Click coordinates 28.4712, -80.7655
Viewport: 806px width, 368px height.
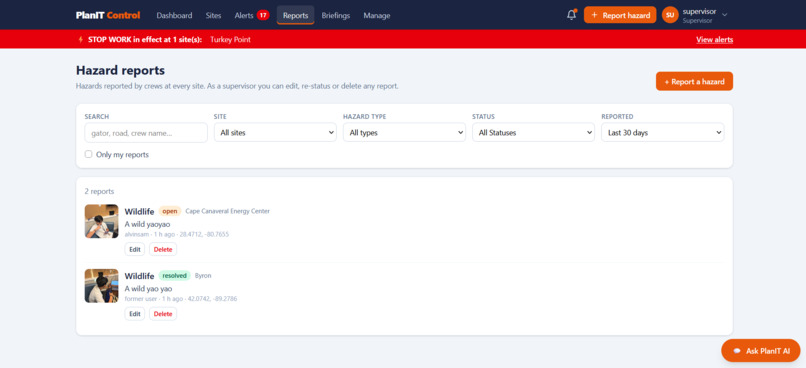point(205,234)
